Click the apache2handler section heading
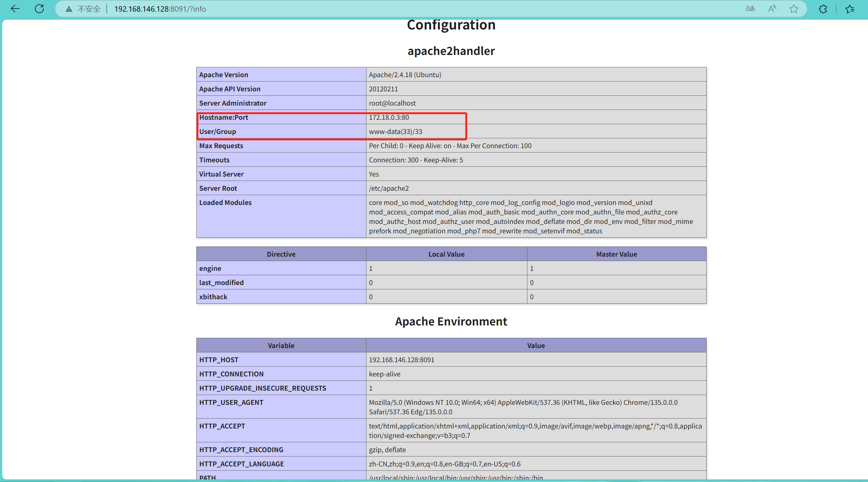Image resolution: width=868 pixels, height=482 pixels. click(x=451, y=51)
